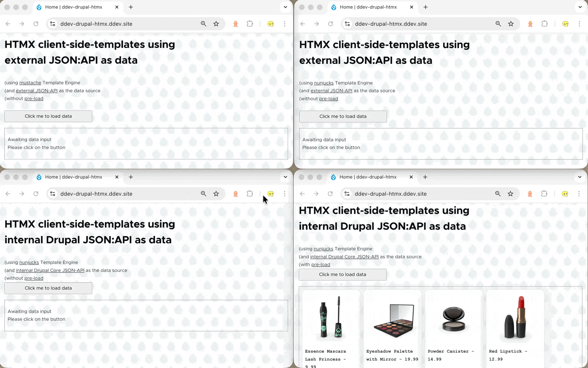Click bookmark star in top-left window
The image size is (588, 368).
216,24
